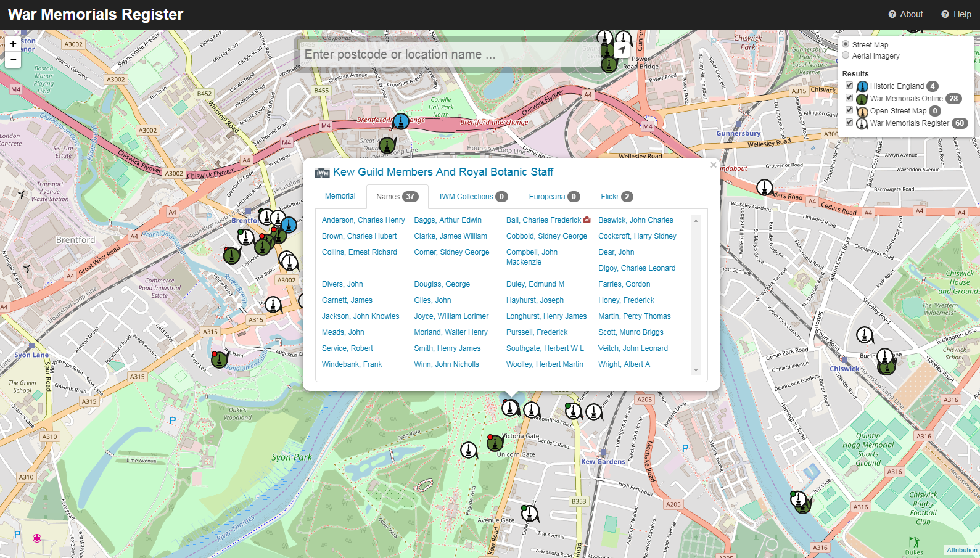The height and width of the screenshot is (558, 980).
Task: Click white memorial marker near A315 junction
Action: point(273,304)
